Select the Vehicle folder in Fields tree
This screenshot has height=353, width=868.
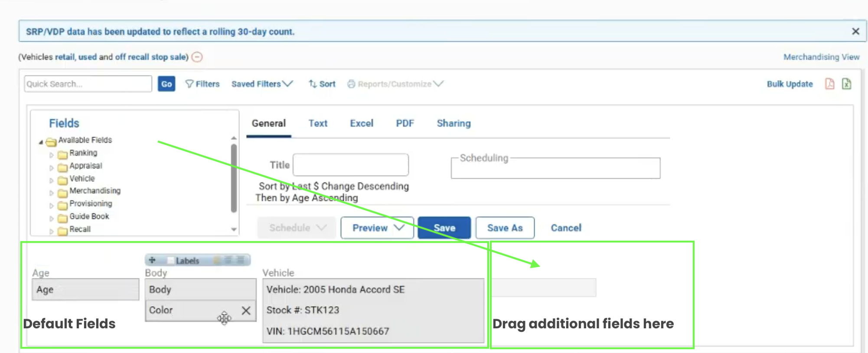[82, 178]
